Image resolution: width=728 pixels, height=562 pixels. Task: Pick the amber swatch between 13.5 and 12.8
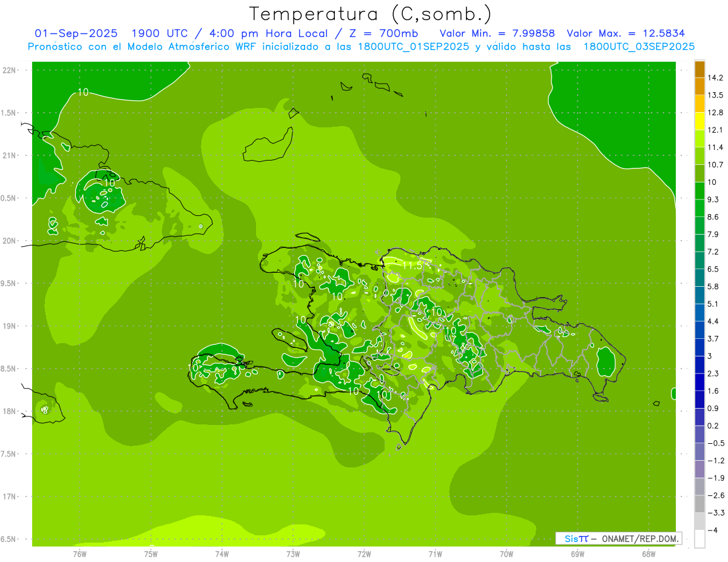699,104
